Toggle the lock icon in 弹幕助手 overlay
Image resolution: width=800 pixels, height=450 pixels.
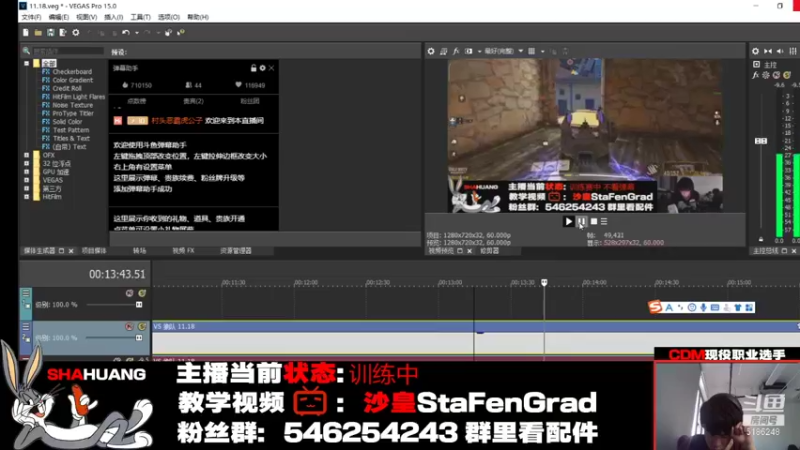click(253, 68)
